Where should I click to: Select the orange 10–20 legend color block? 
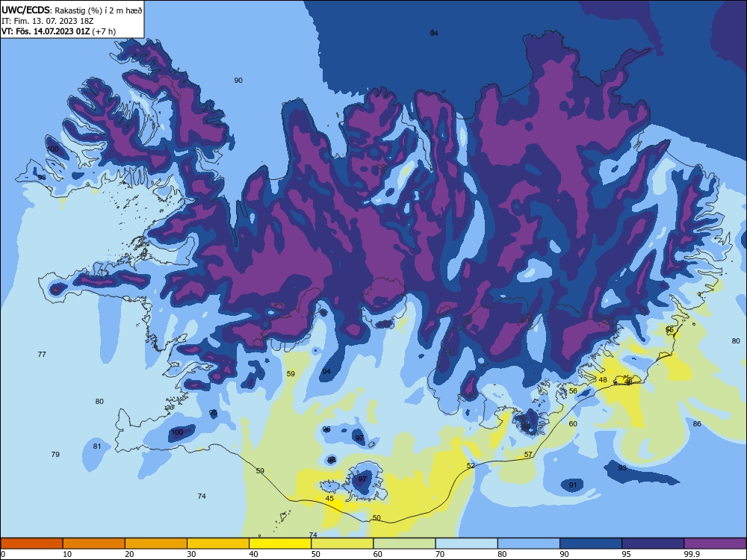point(94,544)
